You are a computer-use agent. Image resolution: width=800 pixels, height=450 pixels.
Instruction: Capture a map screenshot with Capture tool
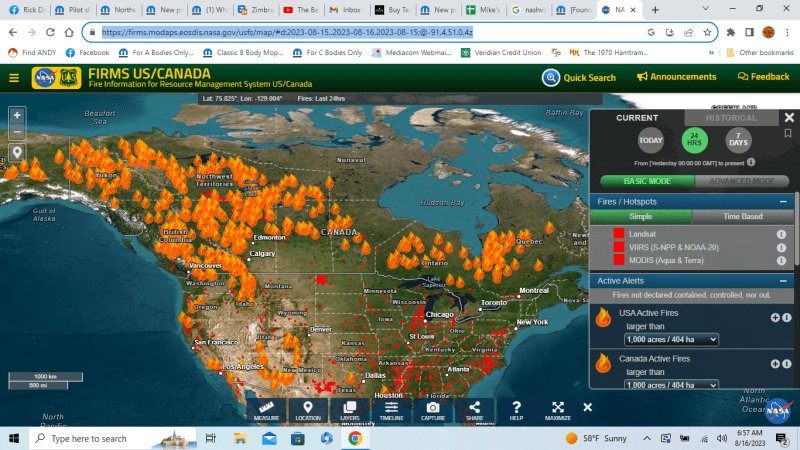coord(433,411)
